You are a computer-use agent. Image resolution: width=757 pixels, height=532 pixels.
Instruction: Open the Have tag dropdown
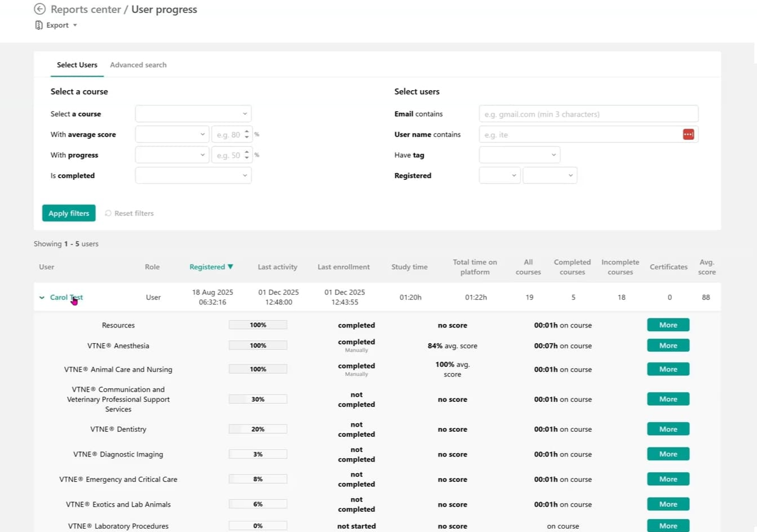[519, 154]
